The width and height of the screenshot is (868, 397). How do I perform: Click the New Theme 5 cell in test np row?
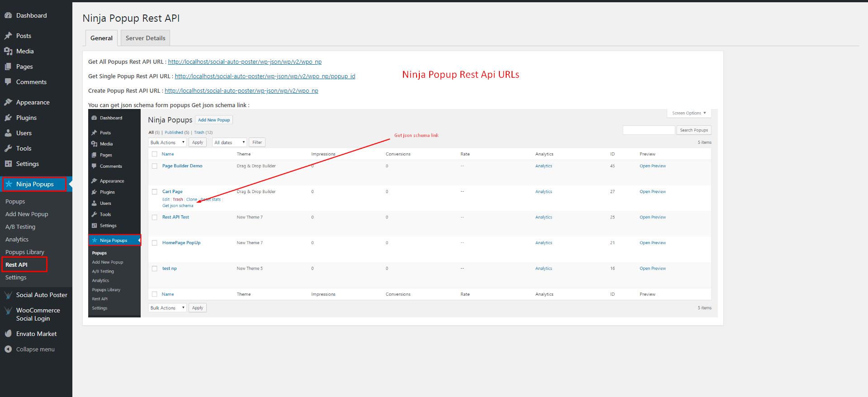(250, 269)
